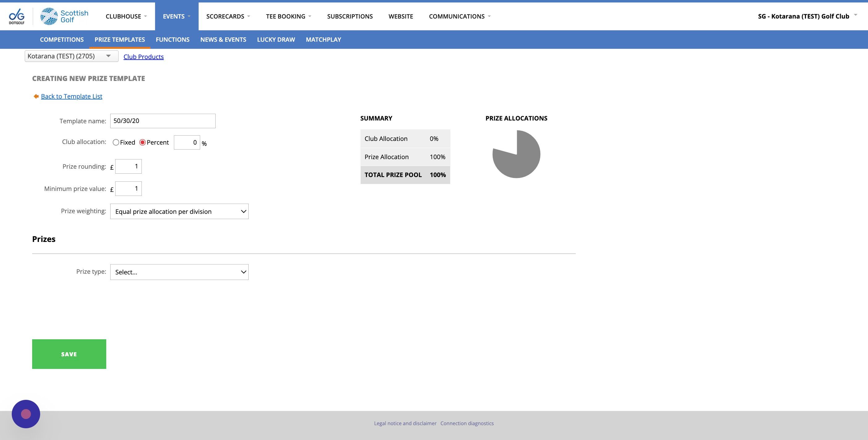Click the Scottish Golf globe logo

[49, 16]
